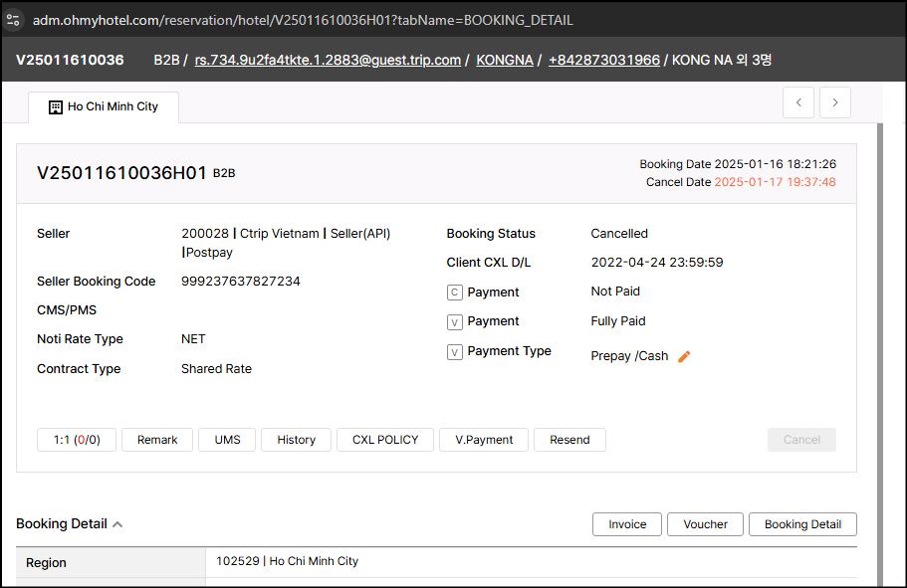Open the guest email address link
Screen dimensions: 907x588
(328, 60)
